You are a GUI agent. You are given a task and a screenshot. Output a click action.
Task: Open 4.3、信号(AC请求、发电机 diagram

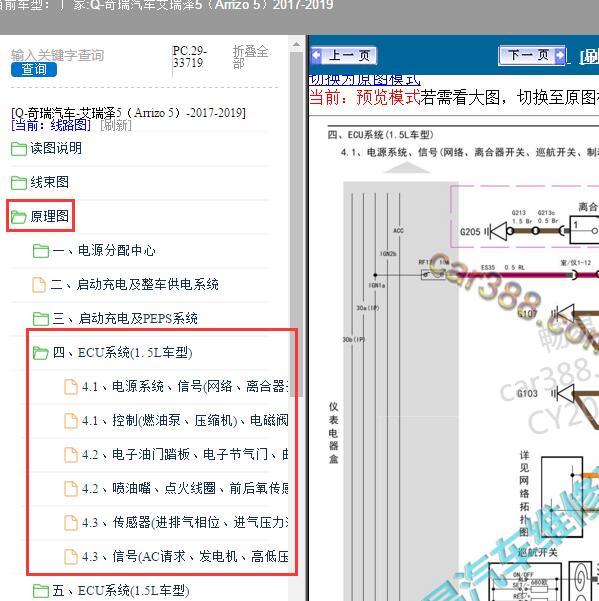point(185,557)
